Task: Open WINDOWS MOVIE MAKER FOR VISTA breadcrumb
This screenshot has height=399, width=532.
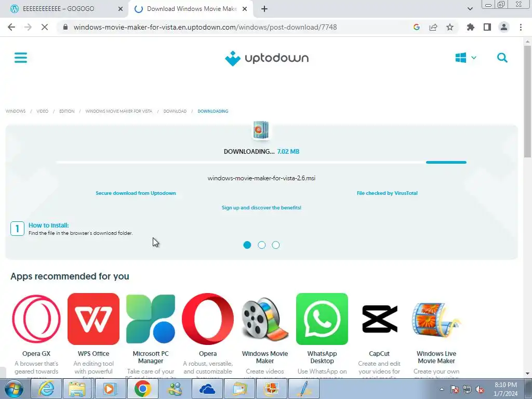Action: (119, 111)
